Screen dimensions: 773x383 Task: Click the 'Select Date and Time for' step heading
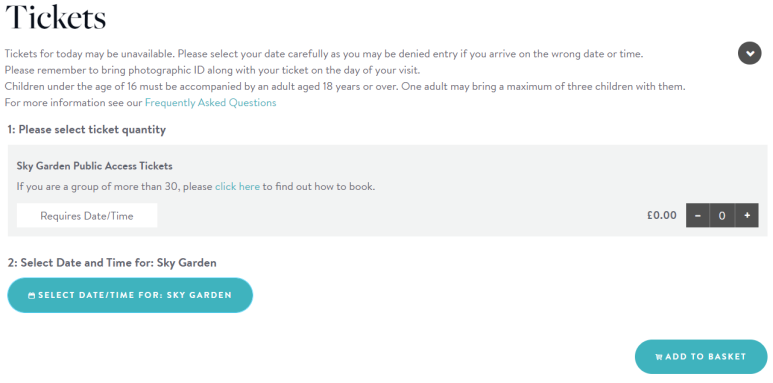[112, 263]
